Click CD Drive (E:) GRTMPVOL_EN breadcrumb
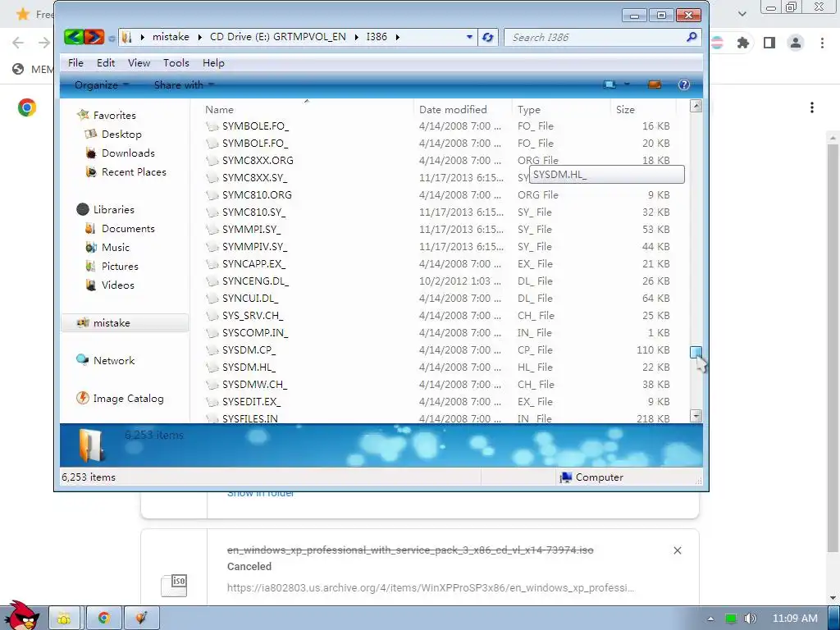 point(277,37)
